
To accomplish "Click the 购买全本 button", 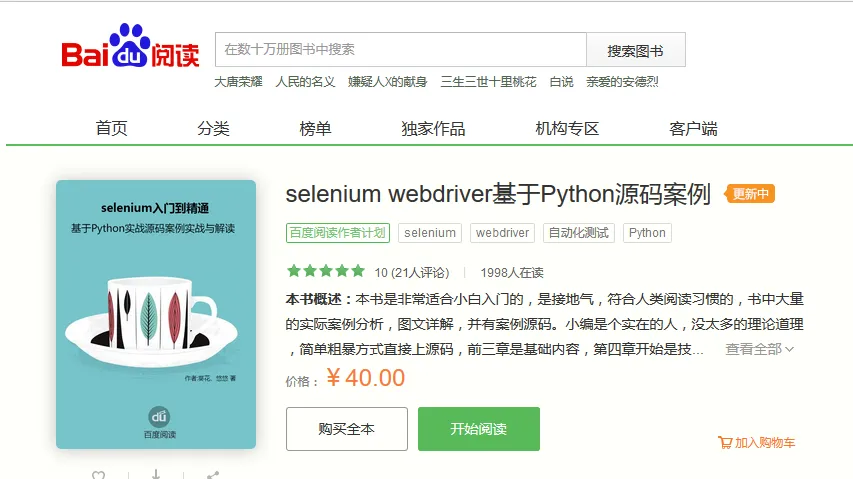I will click(347, 429).
